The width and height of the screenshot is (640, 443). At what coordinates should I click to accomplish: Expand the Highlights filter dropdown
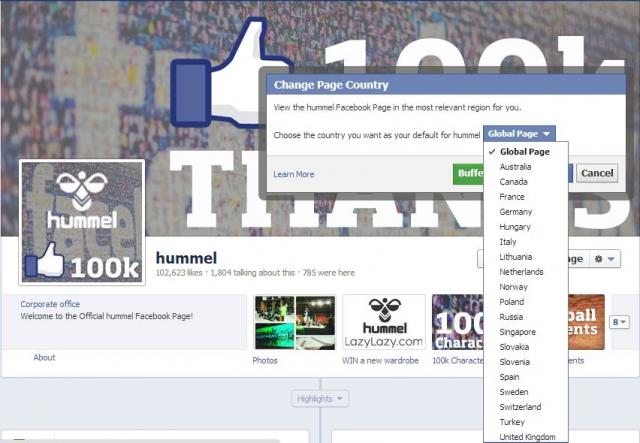320,398
